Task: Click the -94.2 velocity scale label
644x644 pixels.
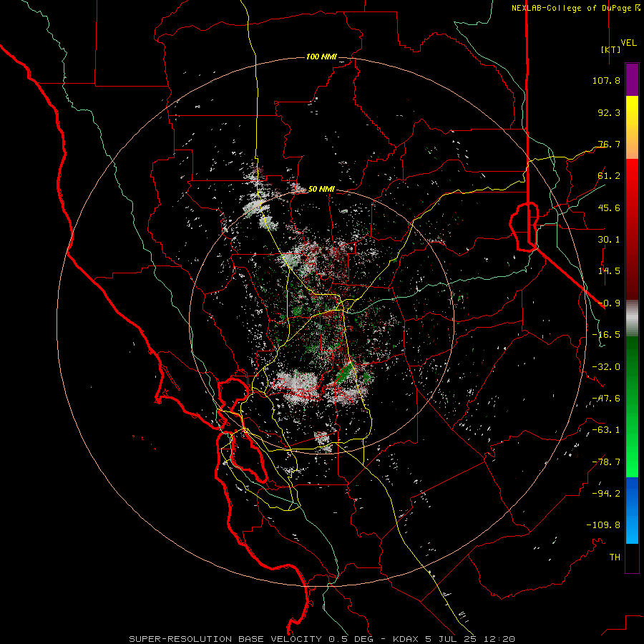Action: pyautogui.click(x=606, y=494)
